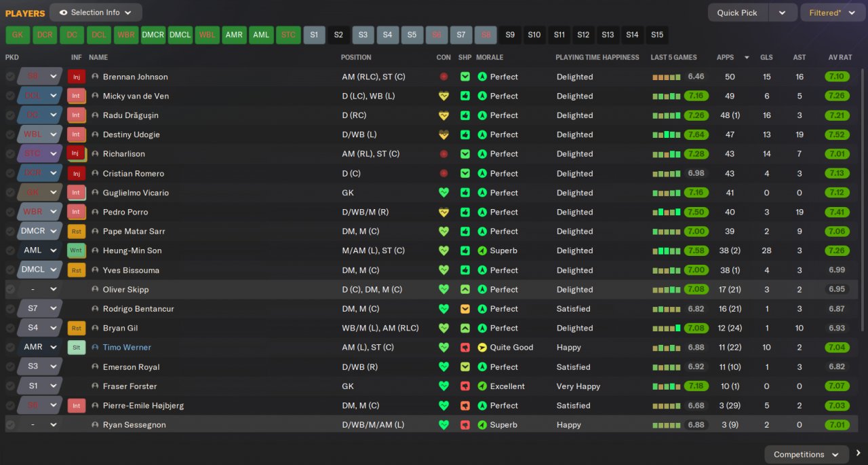
Task: Click the red condition icon for Richarlison
Action: (444, 154)
